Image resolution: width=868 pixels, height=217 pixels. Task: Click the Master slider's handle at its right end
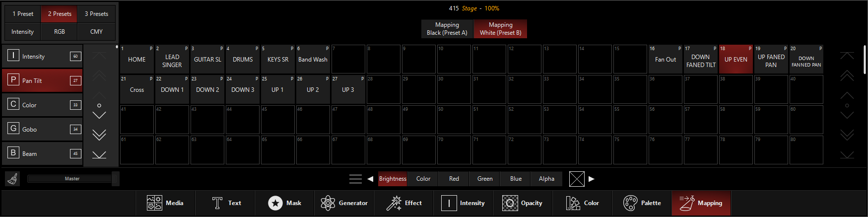pos(116,179)
